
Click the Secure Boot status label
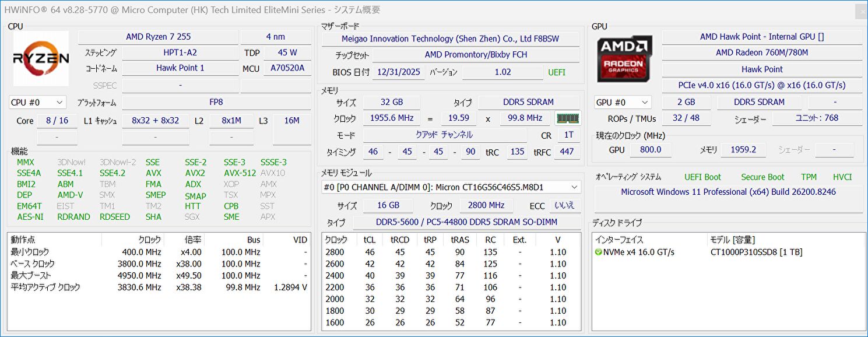762,177
